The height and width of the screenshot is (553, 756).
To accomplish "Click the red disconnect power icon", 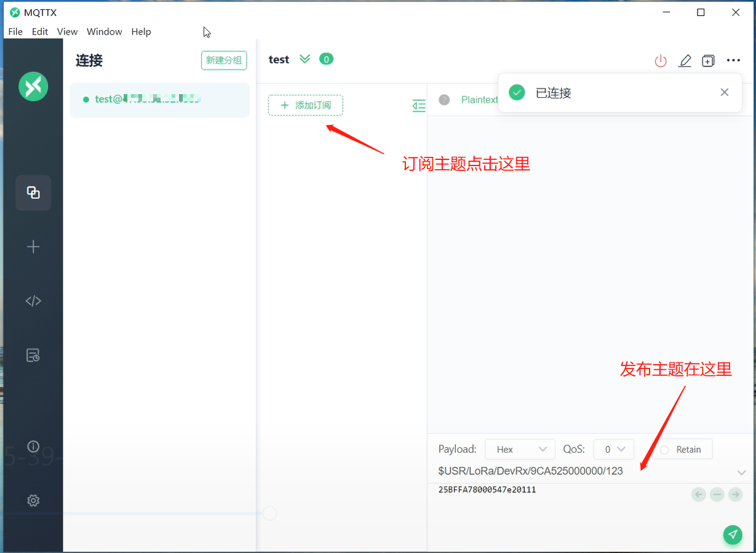I will tap(661, 61).
